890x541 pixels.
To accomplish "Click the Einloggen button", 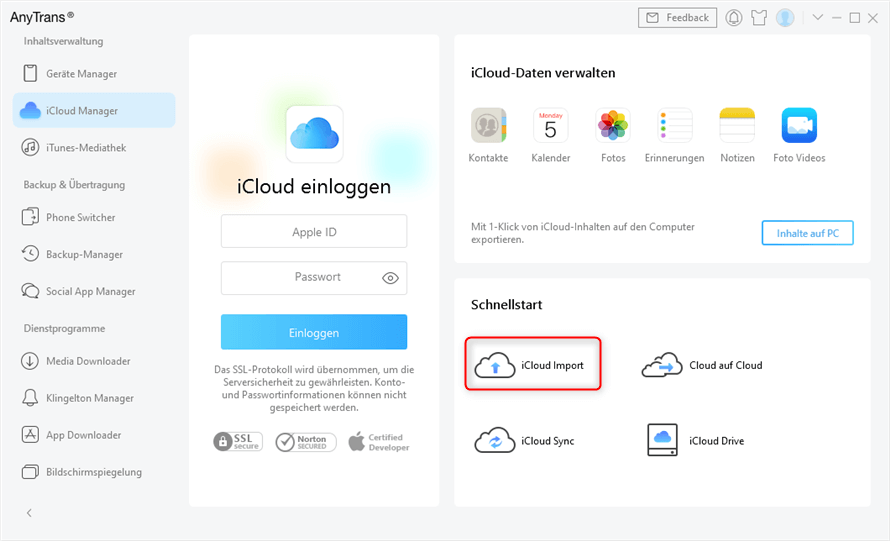I will point(314,332).
